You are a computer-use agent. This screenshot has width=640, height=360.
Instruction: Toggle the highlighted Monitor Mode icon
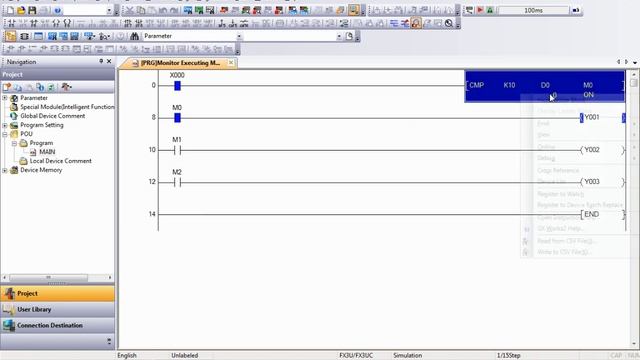click(416, 23)
